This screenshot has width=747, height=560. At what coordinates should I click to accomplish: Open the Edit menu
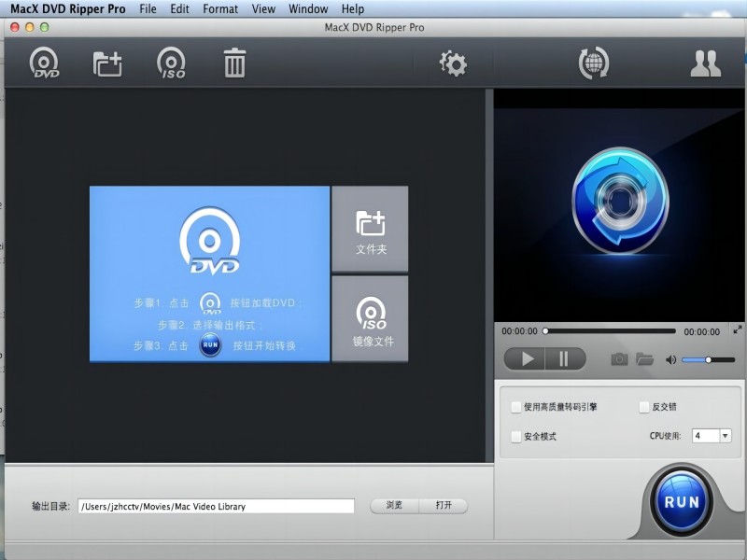click(x=179, y=8)
